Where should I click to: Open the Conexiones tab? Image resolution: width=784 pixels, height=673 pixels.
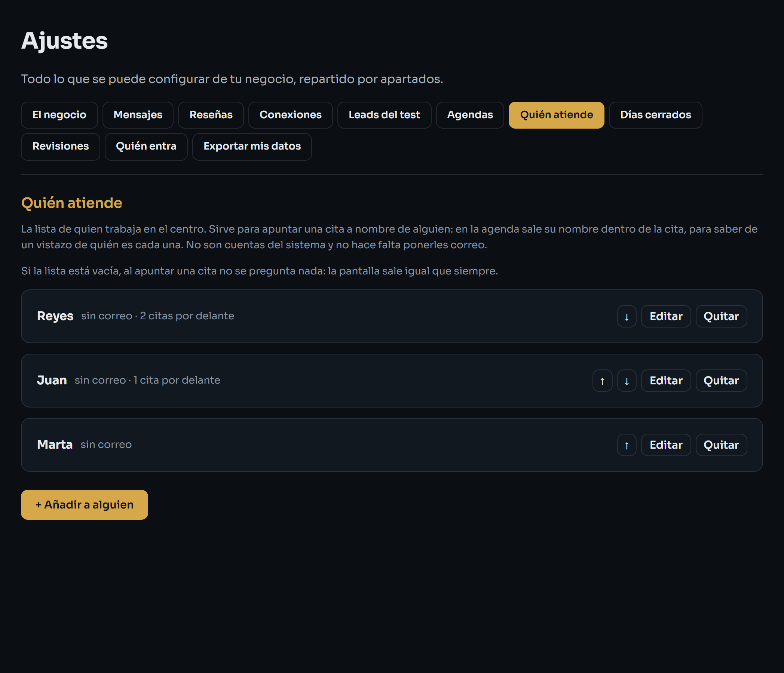pos(290,115)
